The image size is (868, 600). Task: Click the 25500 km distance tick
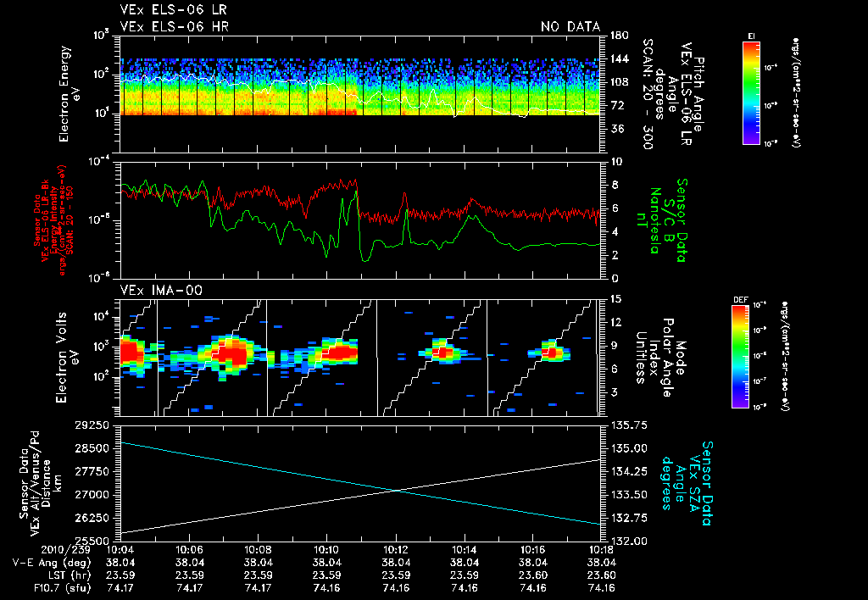point(92,542)
